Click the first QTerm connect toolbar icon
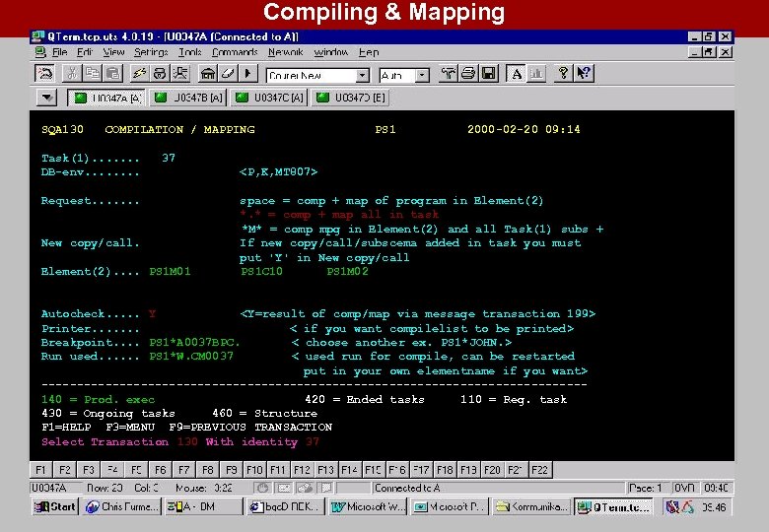The height and width of the screenshot is (532, 769). (45, 74)
